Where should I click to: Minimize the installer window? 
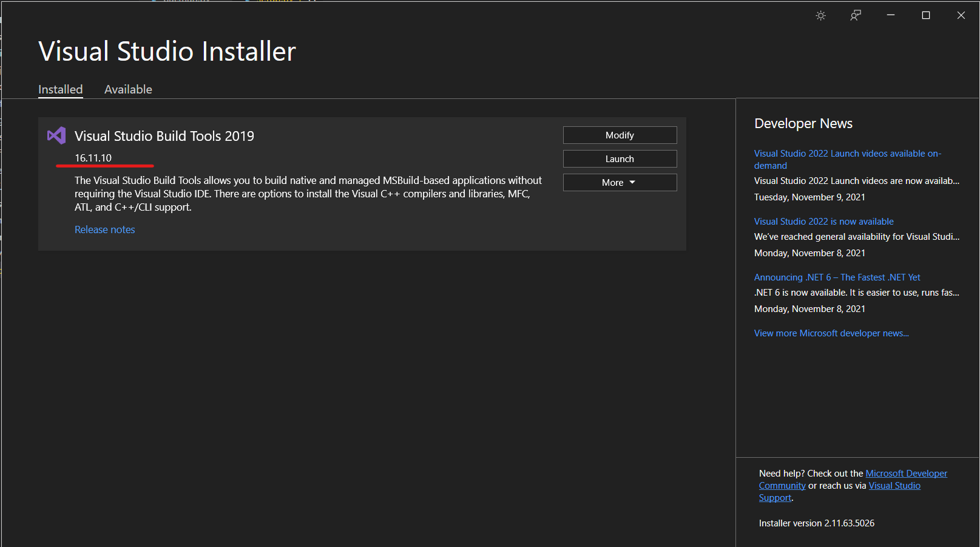click(891, 15)
